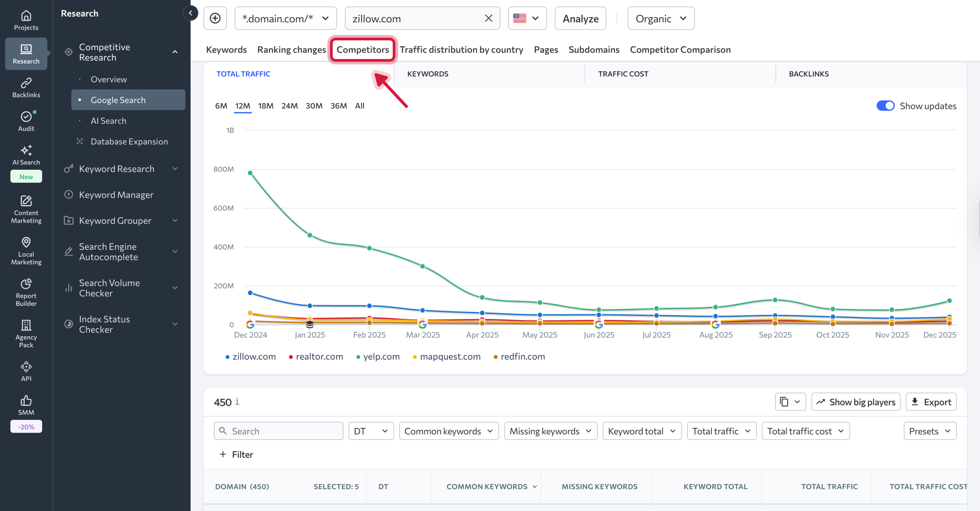This screenshot has height=511, width=980.
Task: Toggle the Show updates switch
Action: point(885,106)
